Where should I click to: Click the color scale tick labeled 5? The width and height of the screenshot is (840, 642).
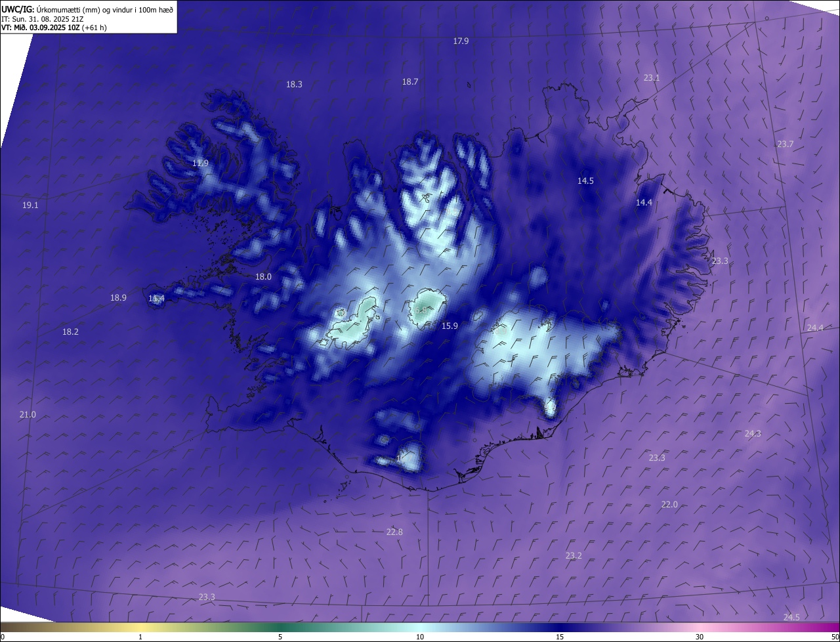click(x=280, y=637)
